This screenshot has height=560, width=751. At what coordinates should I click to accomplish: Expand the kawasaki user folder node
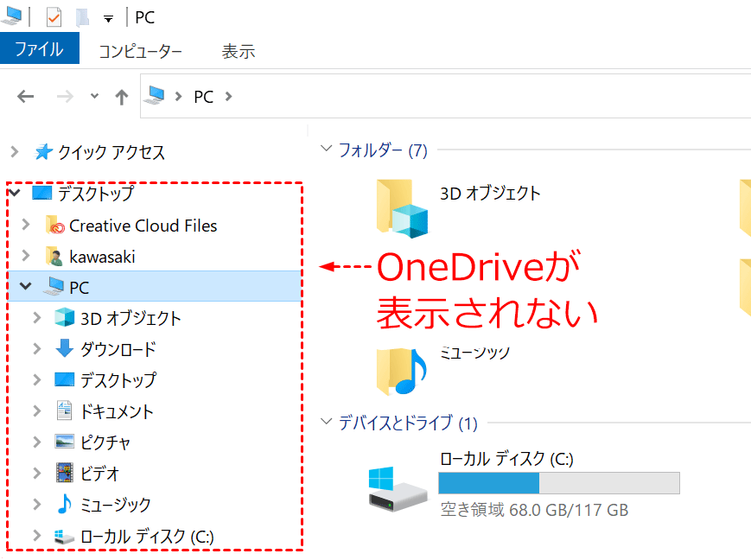pyautogui.click(x=26, y=255)
